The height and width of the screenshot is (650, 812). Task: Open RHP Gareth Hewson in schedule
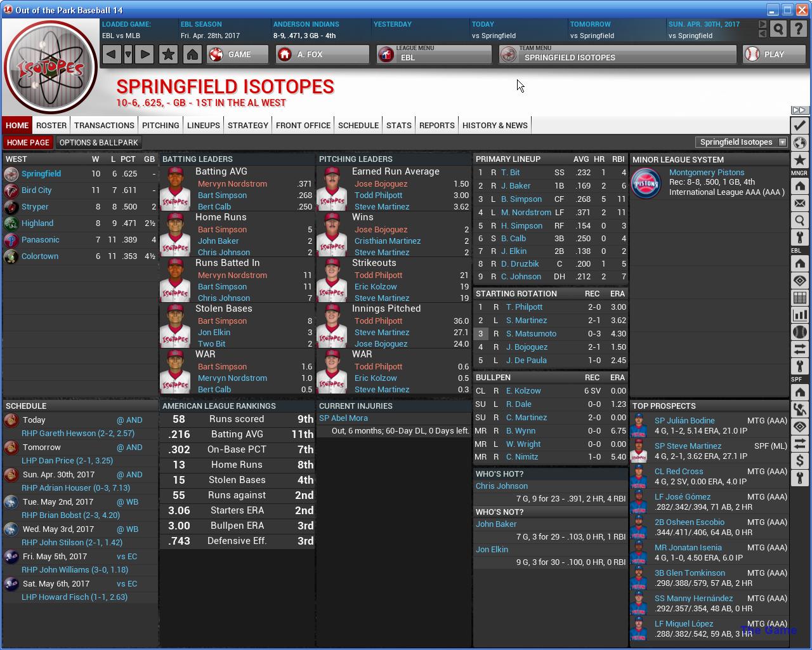[78, 434]
